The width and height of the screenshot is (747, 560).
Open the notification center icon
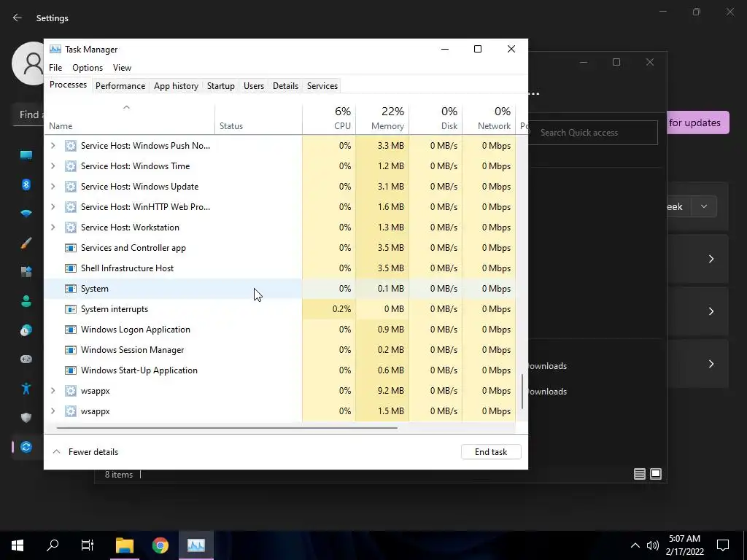click(x=723, y=545)
